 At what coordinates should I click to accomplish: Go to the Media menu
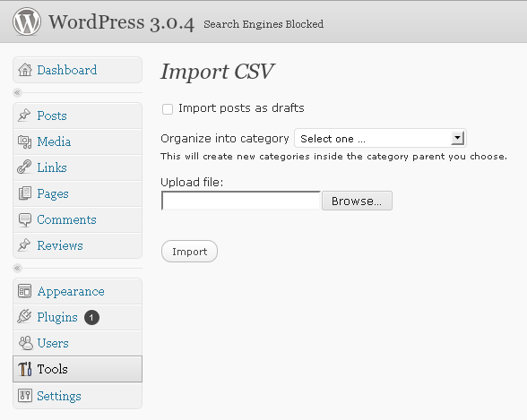click(x=78, y=141)
